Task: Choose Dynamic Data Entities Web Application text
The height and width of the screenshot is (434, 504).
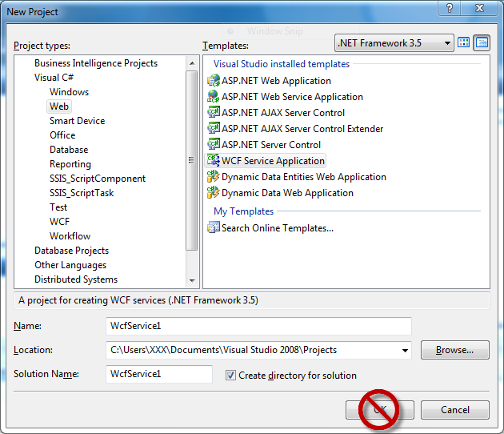Action: pyautogui.click(x=304, y=177)
